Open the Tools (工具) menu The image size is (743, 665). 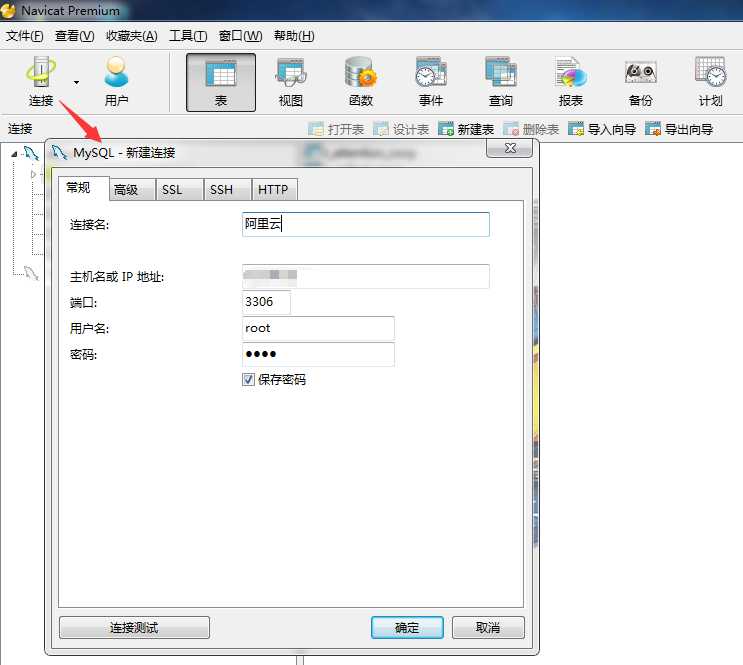pos(188,36)
